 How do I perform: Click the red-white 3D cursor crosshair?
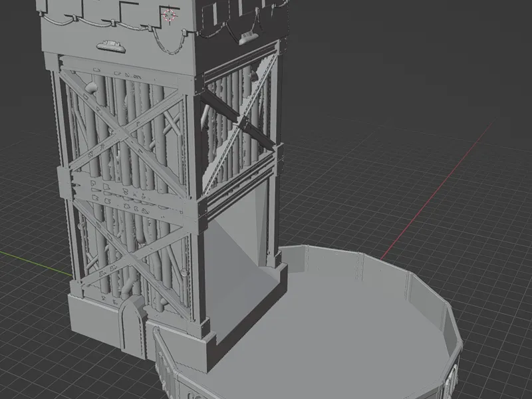pos(170,15)
